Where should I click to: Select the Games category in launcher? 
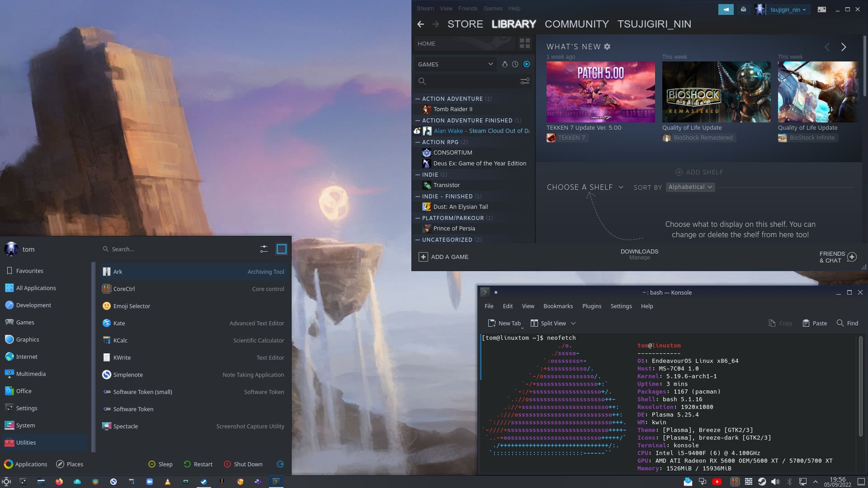tap(44, 322)
